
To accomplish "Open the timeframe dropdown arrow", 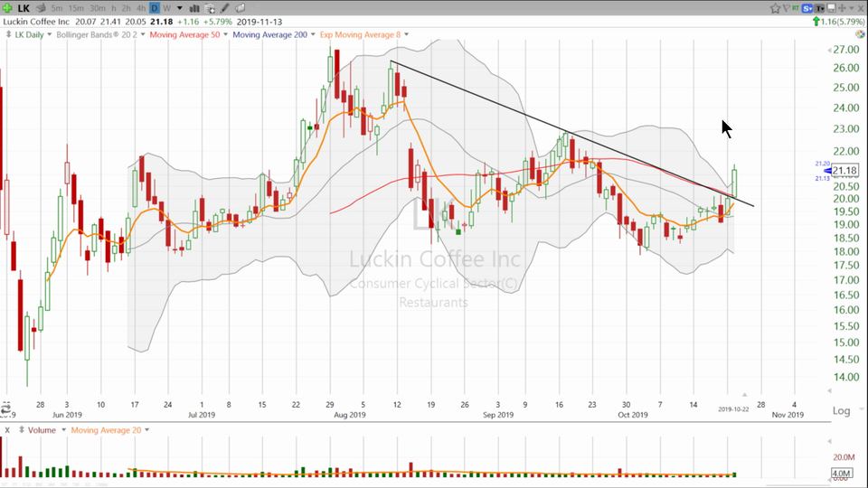I will (x=179, y=8).
